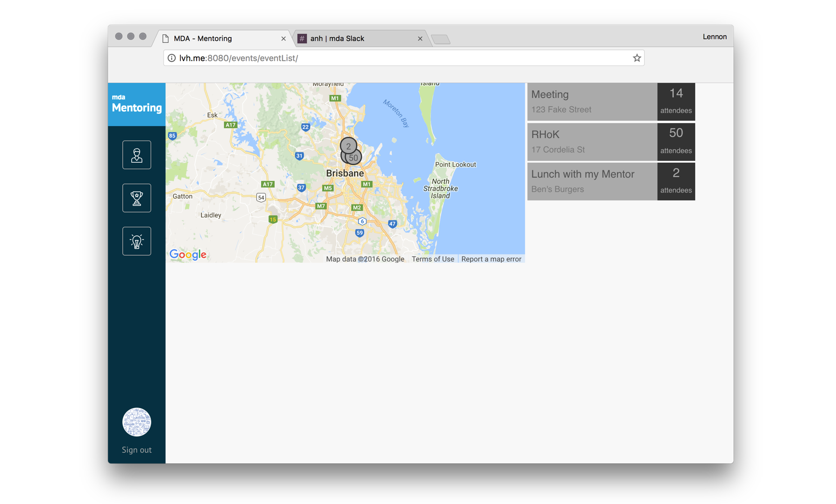Click the browser address bar URL field

400,58
